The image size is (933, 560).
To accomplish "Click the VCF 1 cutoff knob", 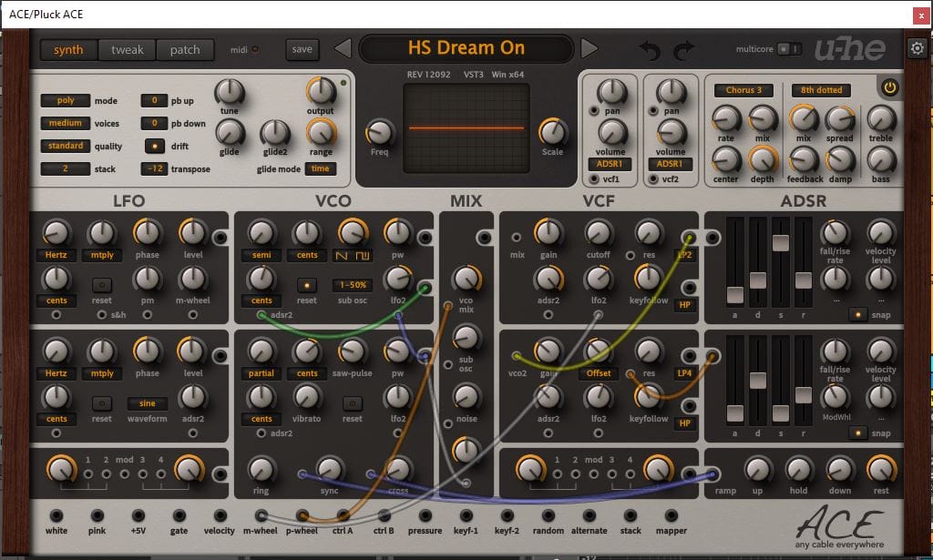I will point(598,232).
